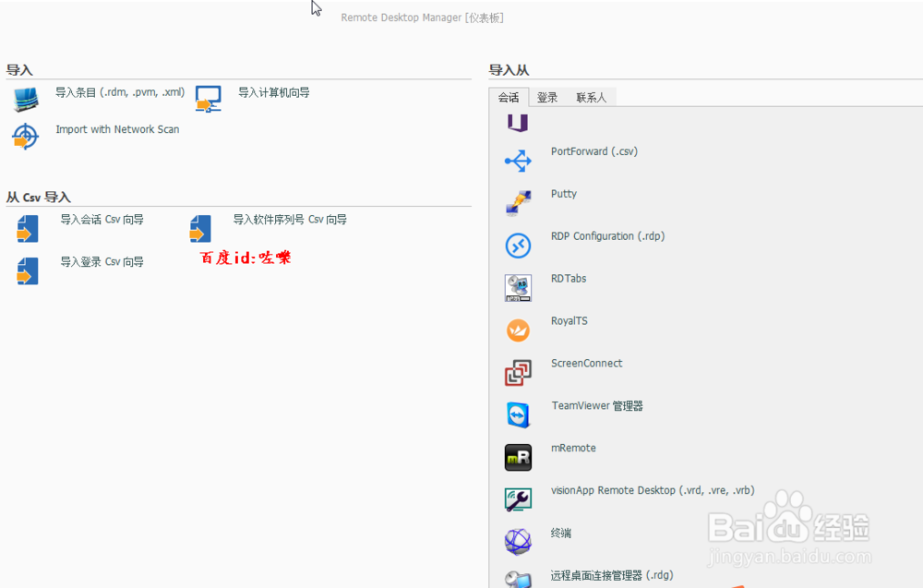Switch to the 登录 tab

(547, 97)
